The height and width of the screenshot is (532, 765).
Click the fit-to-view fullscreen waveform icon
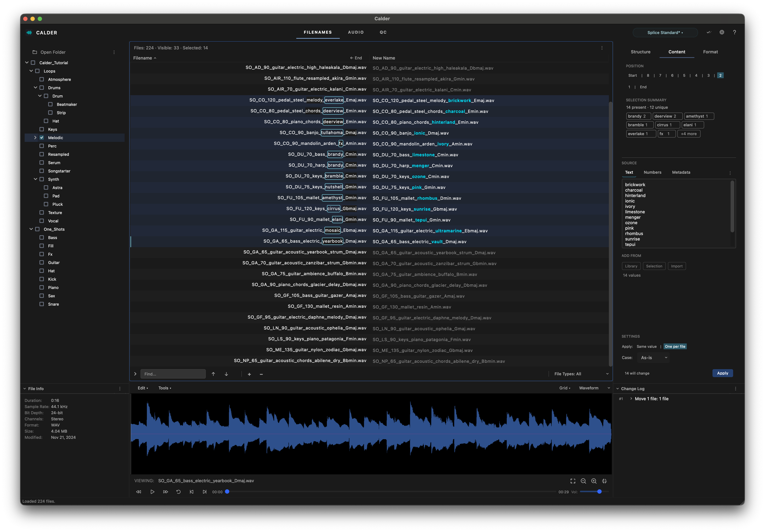[x=573, y=481]
